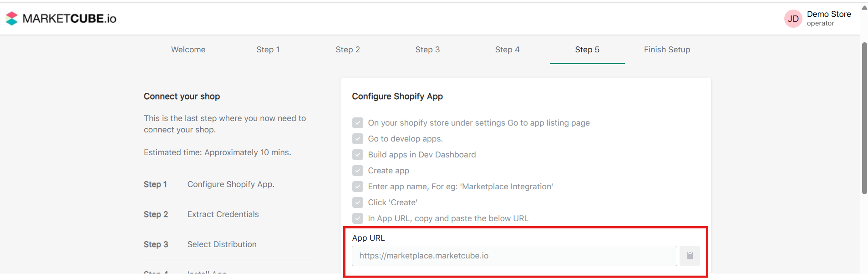
Task: Switch to the Step 3 tab
Action: click(427, 50)
